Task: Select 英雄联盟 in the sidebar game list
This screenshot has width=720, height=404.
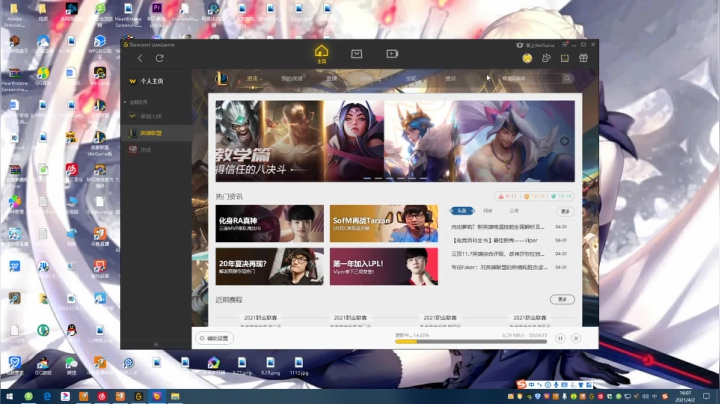Action: 156,133
